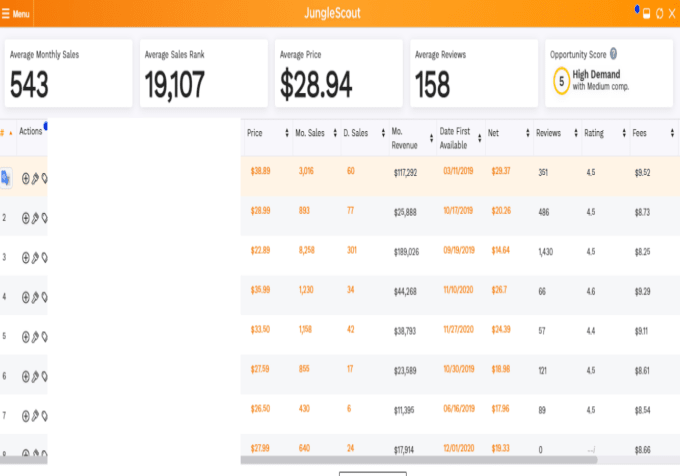Add row 2 product with plus icon
The height and width of the screenshot is (476, 680).
(x=26, y=218)
